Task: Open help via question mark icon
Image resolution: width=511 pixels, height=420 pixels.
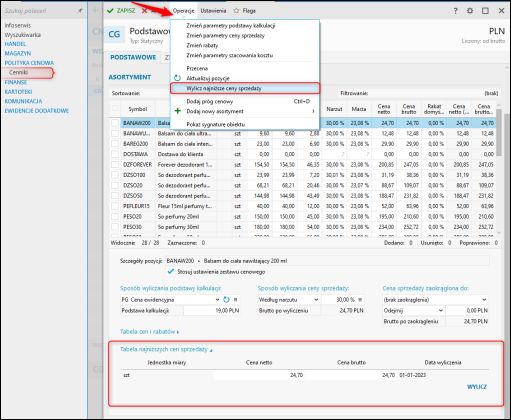Action: pyautogui.click(x=456, y=11)
